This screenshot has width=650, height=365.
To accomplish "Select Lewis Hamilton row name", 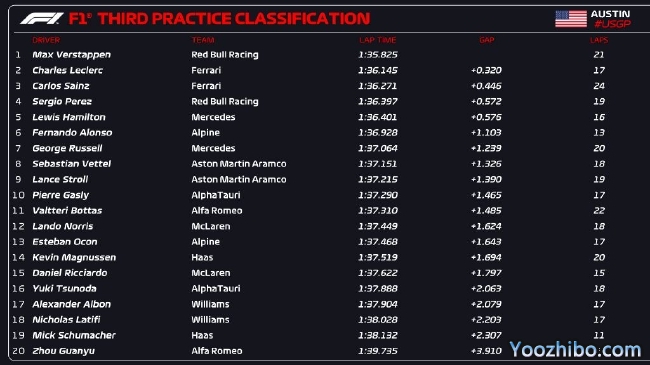I will (69, 117).
